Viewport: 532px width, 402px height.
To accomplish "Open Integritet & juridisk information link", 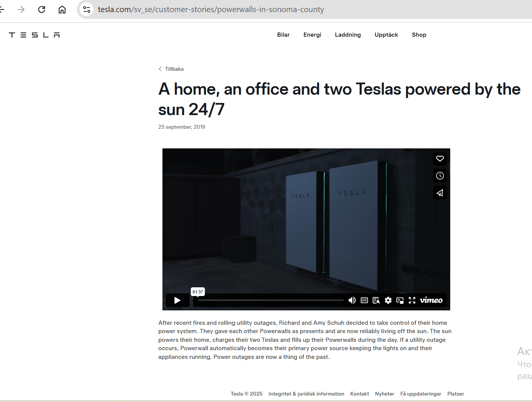I will pyautogui.click(x=306, y=394).
